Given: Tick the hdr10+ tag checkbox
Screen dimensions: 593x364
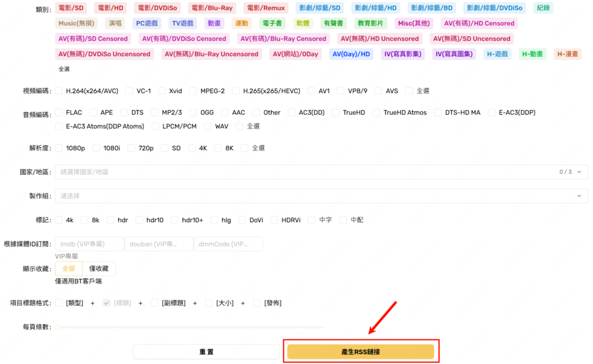Looking at the screenshot, I should pyautogui.click(x=175, y=220).
